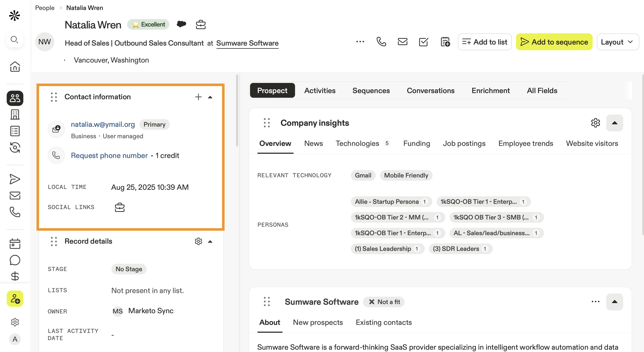Collapse the Contact information section
Screen dimensions: 644x352
click(x=210, y=97)
